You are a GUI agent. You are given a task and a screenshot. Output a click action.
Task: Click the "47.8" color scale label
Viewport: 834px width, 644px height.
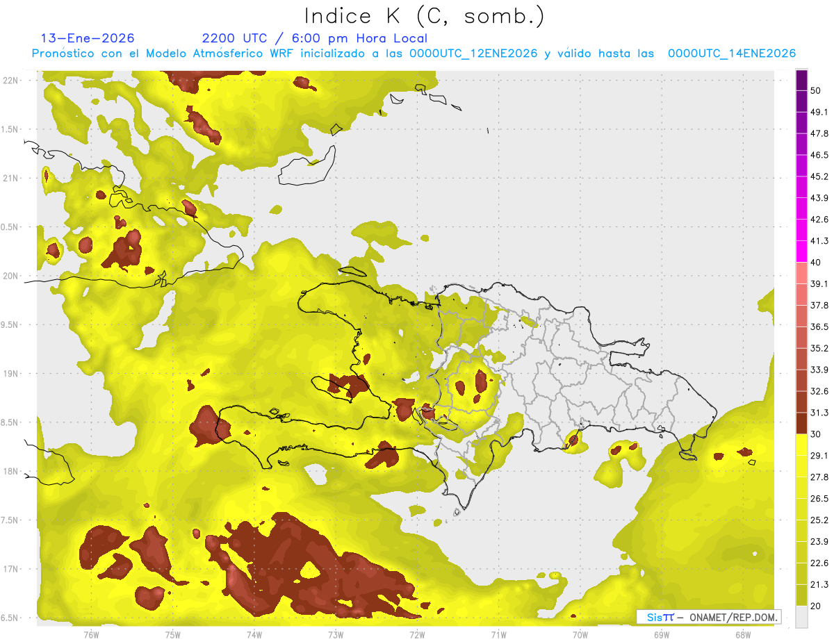click(x=819, y=133)
